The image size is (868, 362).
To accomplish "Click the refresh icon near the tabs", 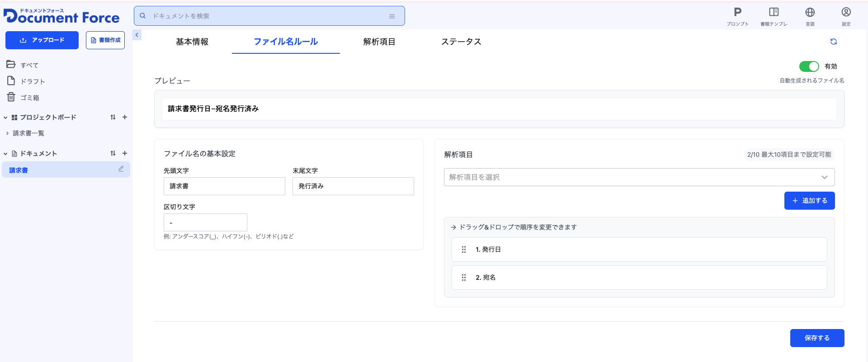I will tap(834, 42).
